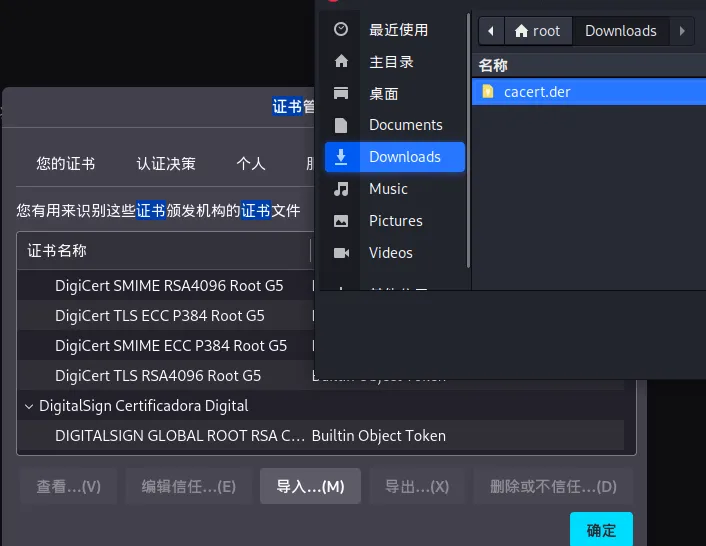
Task: Click the 证书名称 column header
Action: click(x=164, y=251)
